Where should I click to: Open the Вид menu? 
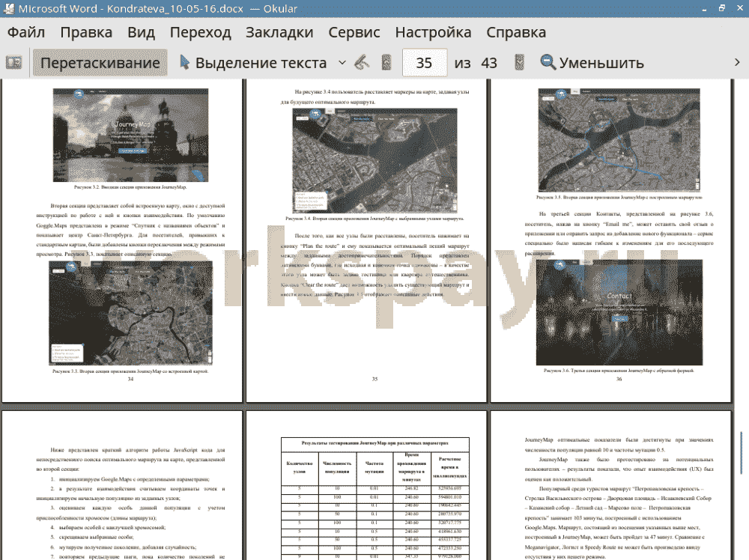pos(141,32)
